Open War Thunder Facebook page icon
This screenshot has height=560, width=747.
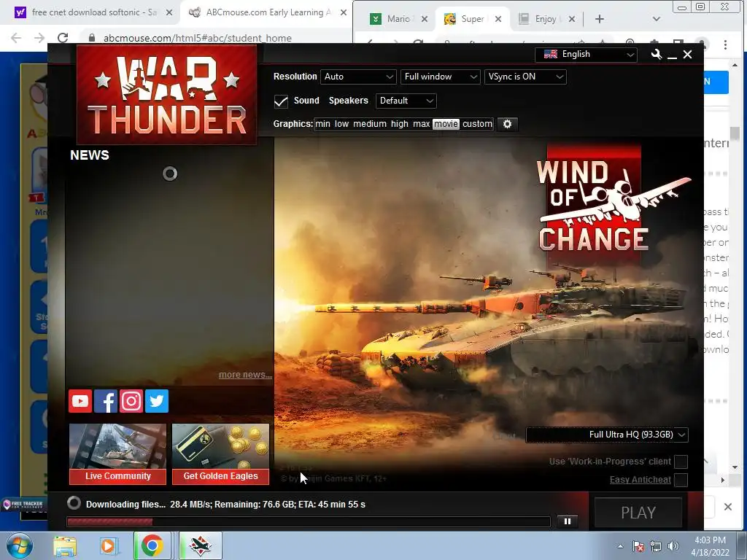point(106,401)
